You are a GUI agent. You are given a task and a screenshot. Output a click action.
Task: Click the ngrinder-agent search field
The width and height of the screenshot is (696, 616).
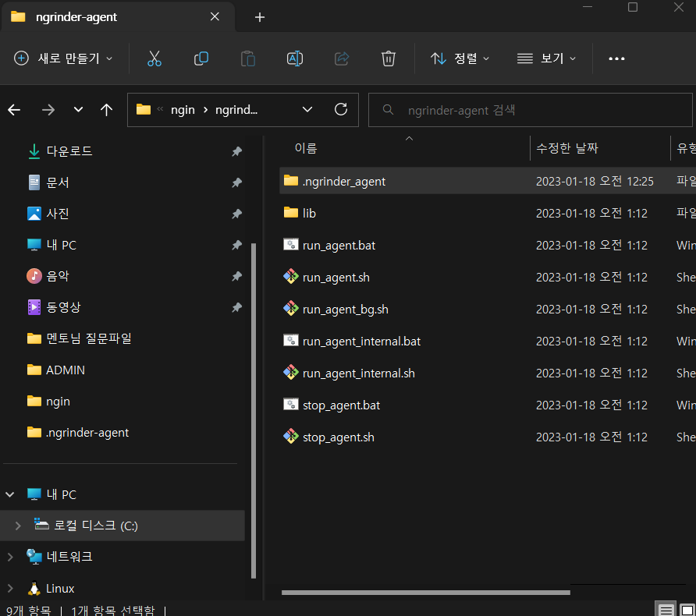pyautogui.click(x=531, y=110)
